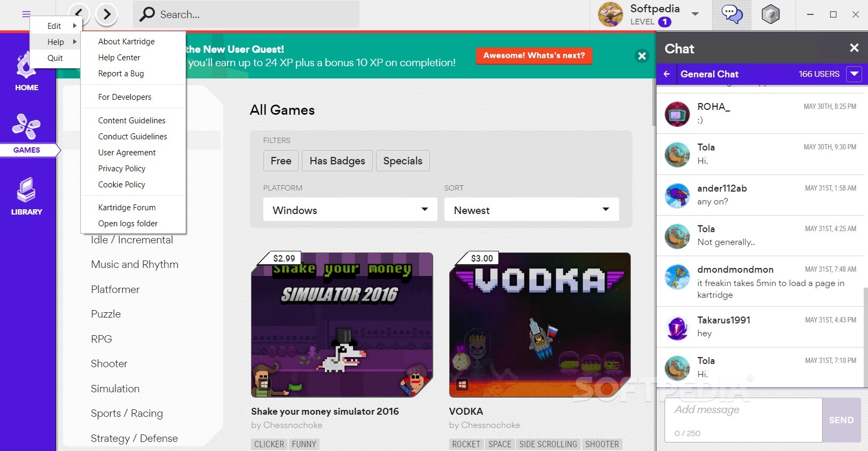Choose Open logs folder
The width and height of the screenshot is (868, 451).
tap(133, 223)
